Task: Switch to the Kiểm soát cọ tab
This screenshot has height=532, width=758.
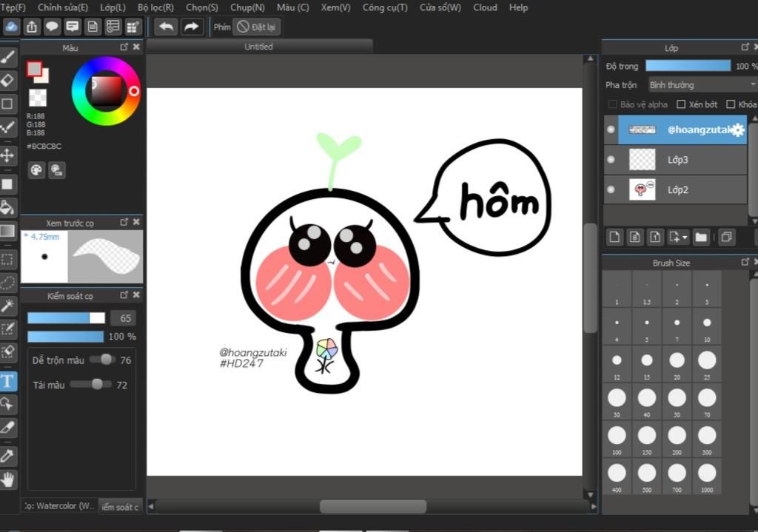Action: [x=120, y=507]
